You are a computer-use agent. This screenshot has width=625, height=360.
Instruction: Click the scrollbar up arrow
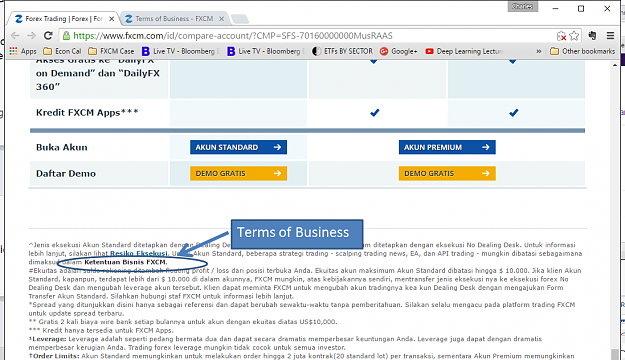tap(615, 65)
